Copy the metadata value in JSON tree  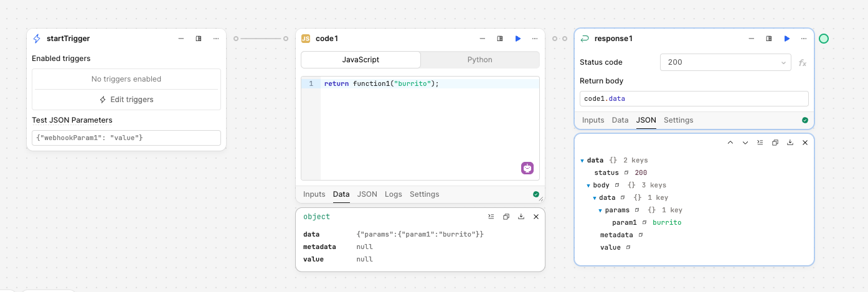click(x=640, y=235)
